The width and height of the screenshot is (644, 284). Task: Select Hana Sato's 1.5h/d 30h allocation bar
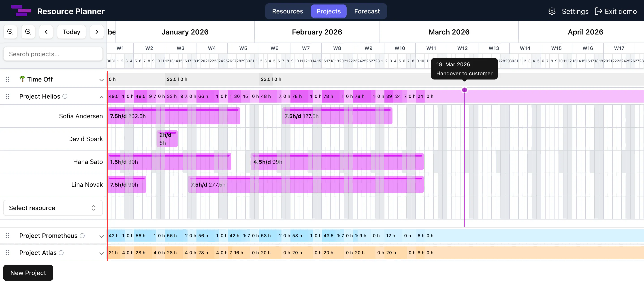(x=169, y=162)
